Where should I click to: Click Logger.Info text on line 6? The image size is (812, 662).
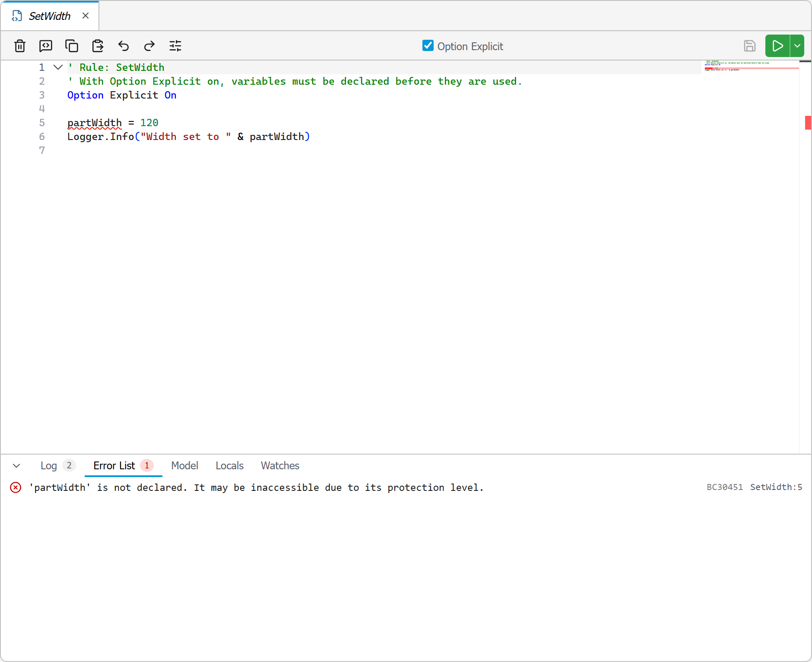pyautogui.click(x=101, y=137)
